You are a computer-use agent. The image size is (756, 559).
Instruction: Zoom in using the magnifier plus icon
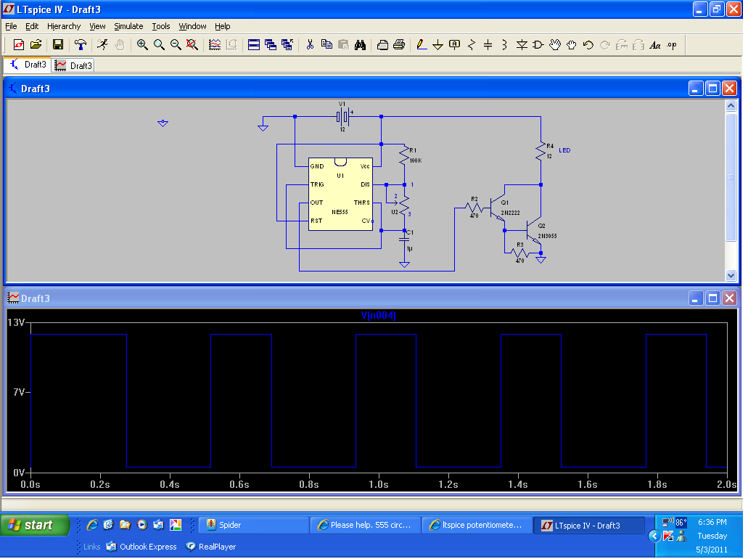tap(142, 45)
